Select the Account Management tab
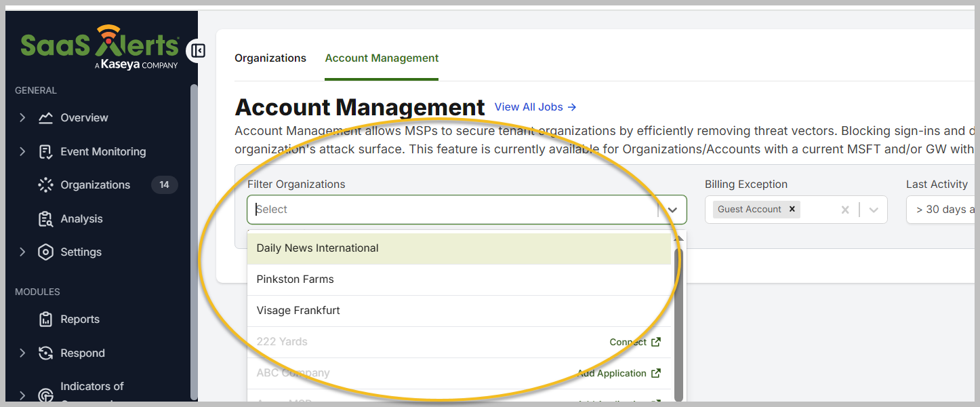This screenshot has height=407, width=980. [382, 58]
